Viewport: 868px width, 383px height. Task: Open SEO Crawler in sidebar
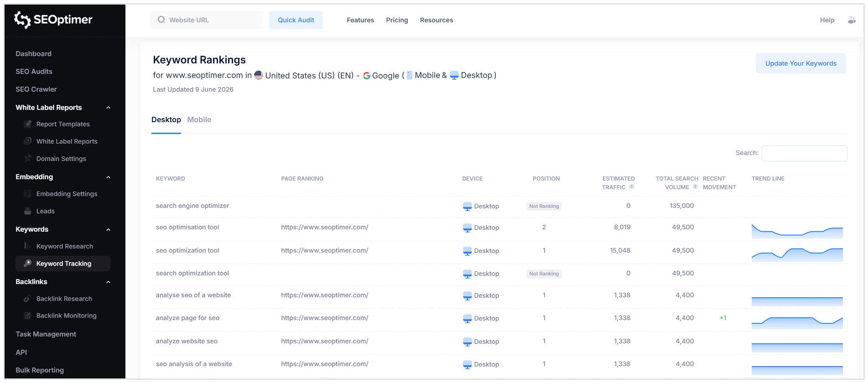(36, 89)
